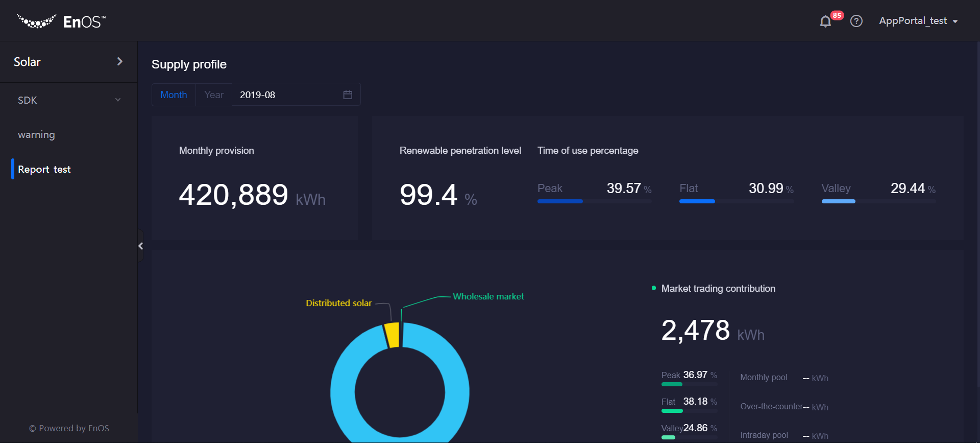This screenshot has height=443, width=980.
Task: Click the Wholesale market chart label
Action: (x=488, y=296)
